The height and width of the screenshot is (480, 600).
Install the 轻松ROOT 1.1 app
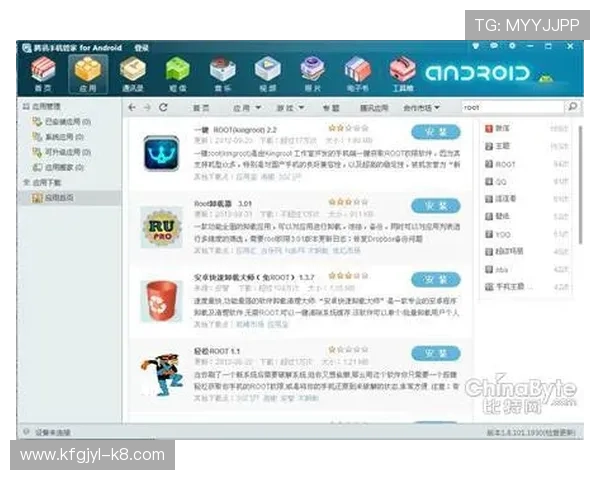pos(436,353)
